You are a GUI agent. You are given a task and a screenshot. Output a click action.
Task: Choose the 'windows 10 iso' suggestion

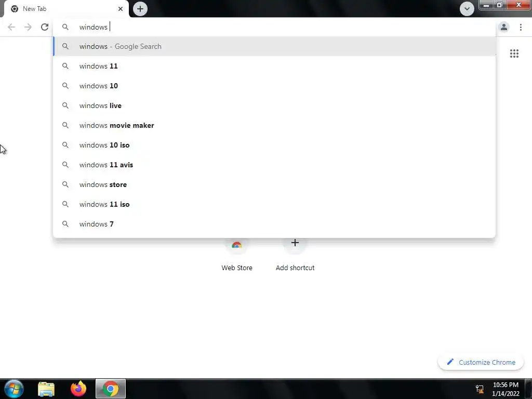274,145
